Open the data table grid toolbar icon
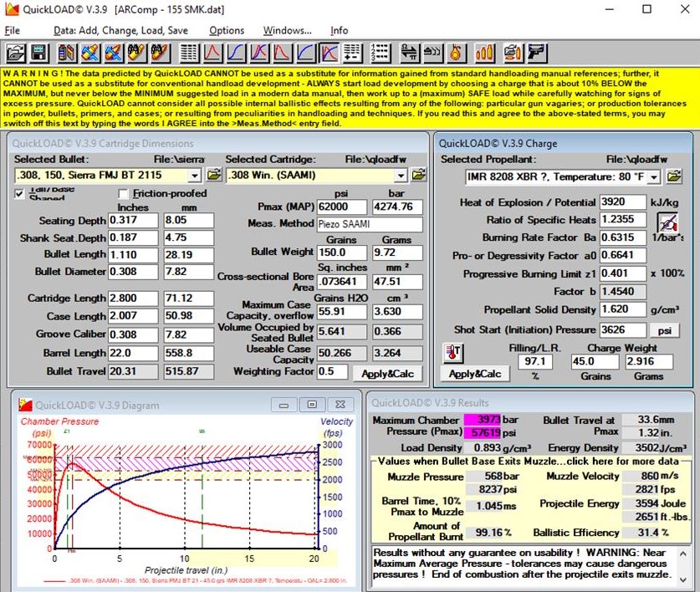 tap(189, 53)
